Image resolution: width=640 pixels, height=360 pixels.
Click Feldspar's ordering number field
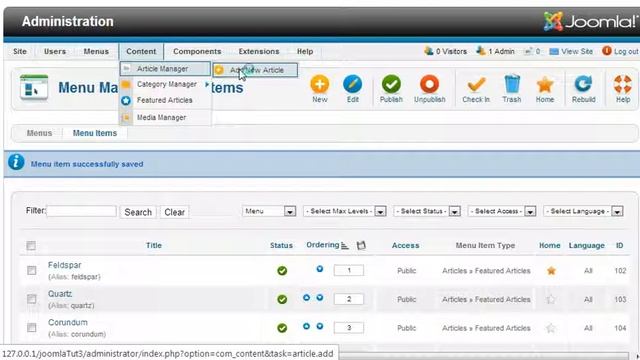pyautogui.click(x=349, y=270)
